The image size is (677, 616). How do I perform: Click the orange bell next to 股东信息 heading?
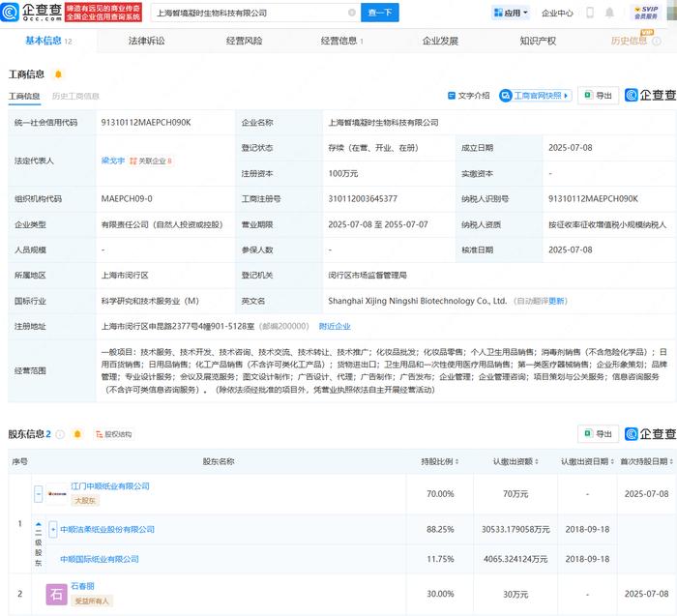point(77,434)
